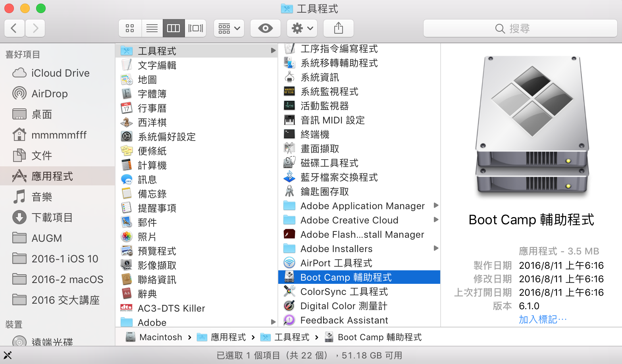
Task: Open the item arrangement dropdown
Action: tap(229, 28)
